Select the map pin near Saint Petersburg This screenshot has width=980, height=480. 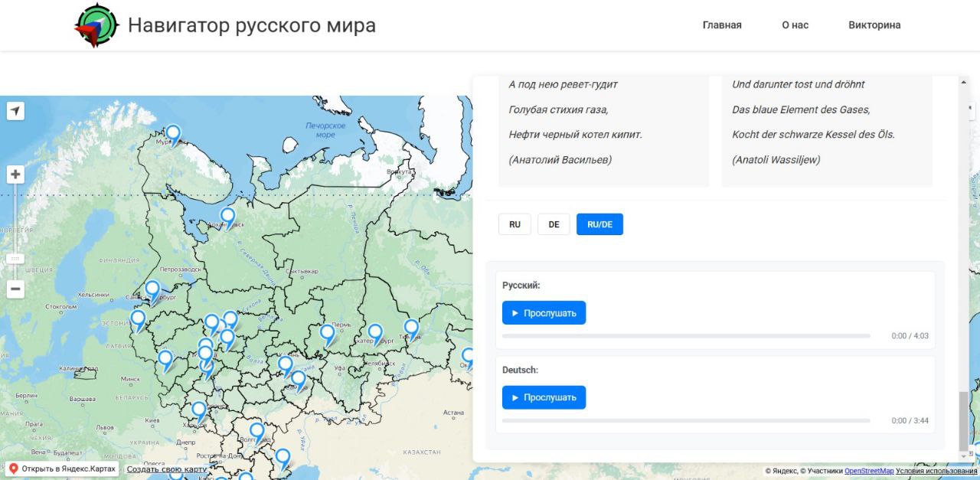pyautogui.click(x=152, y=290)
